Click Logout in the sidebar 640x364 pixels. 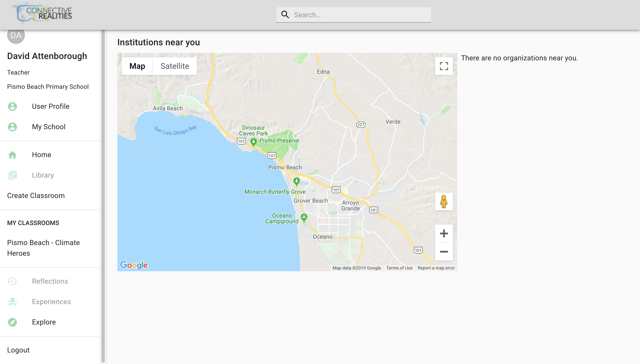point(18,350)
